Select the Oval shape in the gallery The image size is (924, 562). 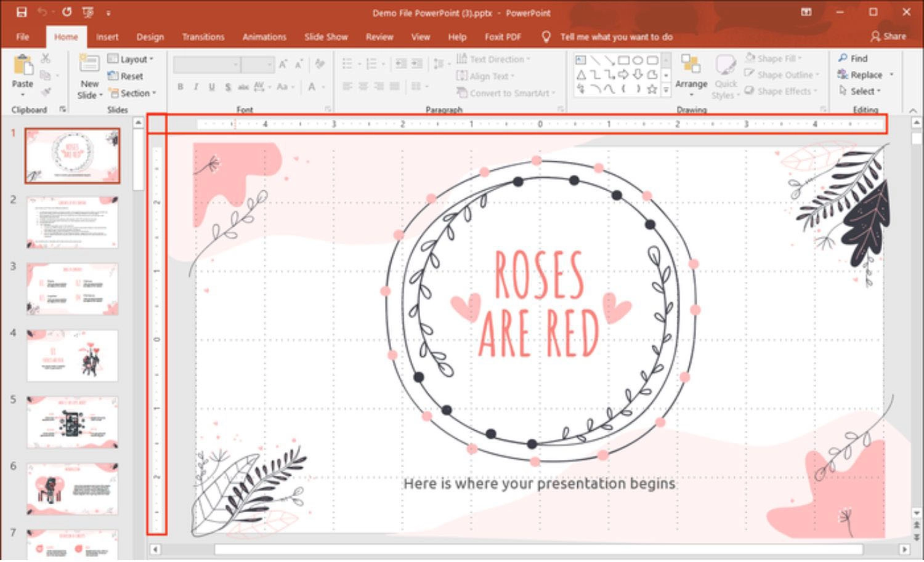(638, 60)
